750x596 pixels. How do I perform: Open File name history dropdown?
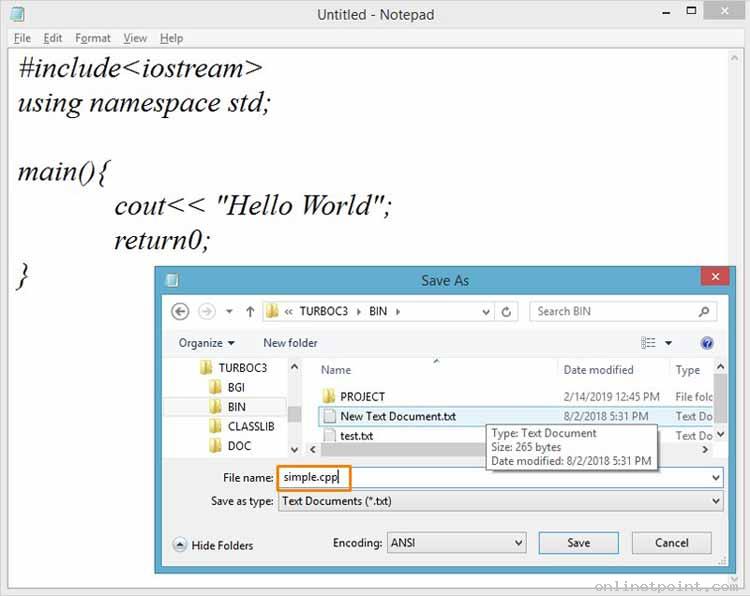pos(716,477)
